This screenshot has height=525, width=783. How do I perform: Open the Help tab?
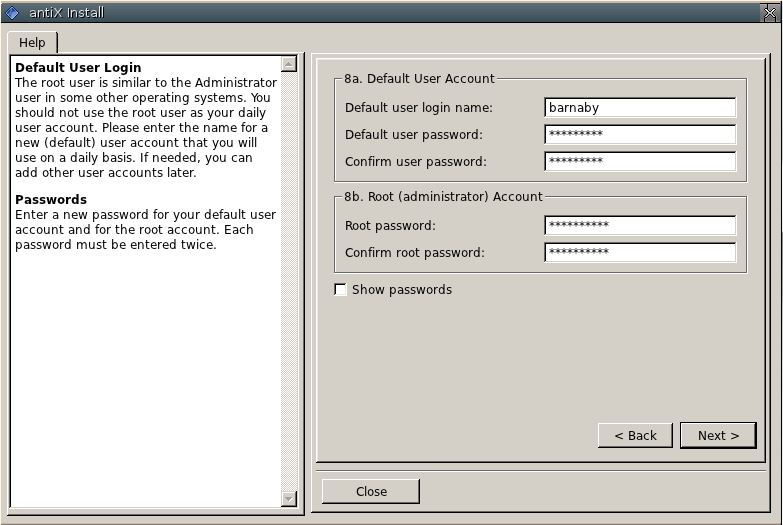(x=32, y=43)
